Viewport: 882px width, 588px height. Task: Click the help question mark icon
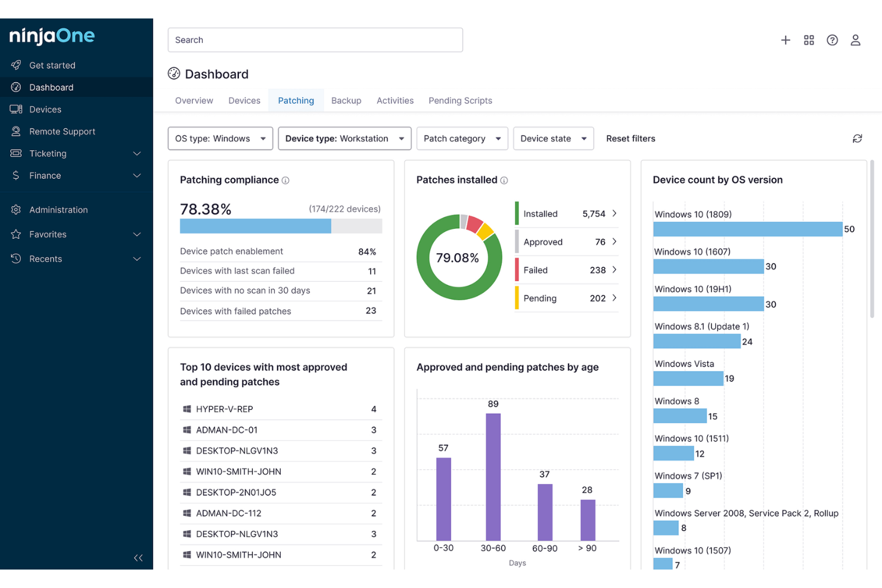[832, 40]
